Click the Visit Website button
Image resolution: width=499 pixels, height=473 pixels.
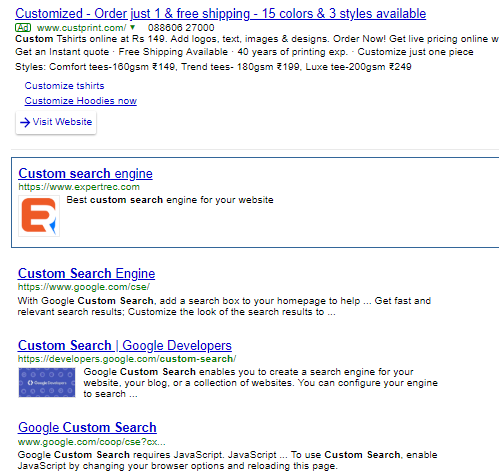click(56, 122)
